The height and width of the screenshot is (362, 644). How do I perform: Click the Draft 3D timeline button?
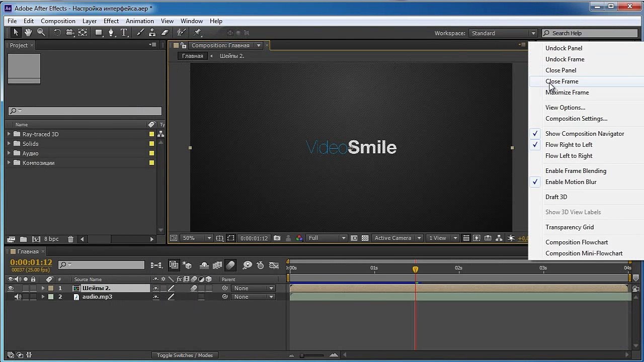click(187, 265)
